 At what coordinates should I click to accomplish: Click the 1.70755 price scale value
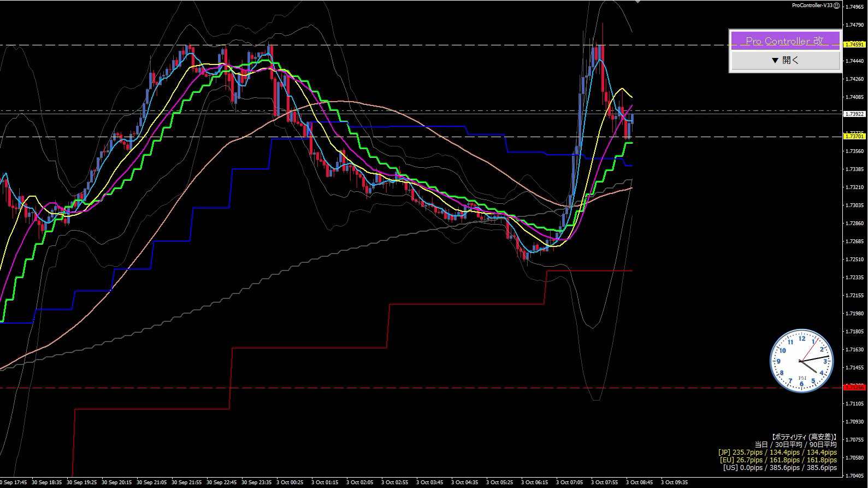tap(854, 440)
